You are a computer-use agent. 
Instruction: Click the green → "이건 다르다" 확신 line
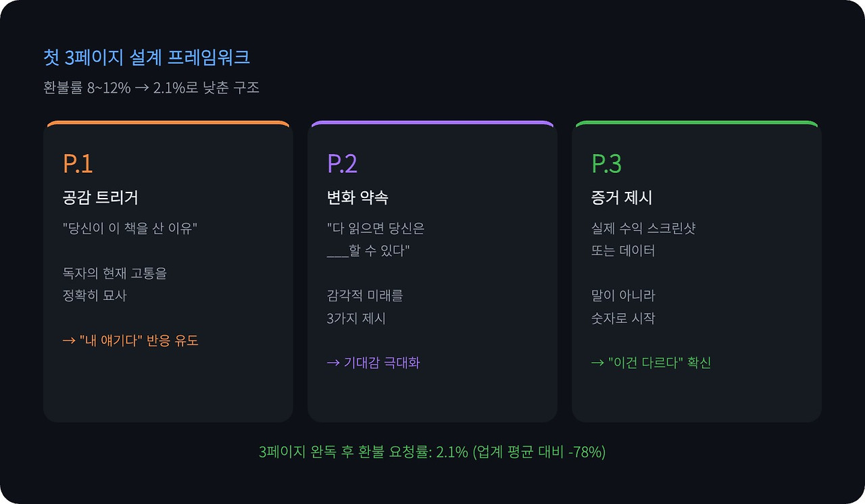tap(651, 363)
